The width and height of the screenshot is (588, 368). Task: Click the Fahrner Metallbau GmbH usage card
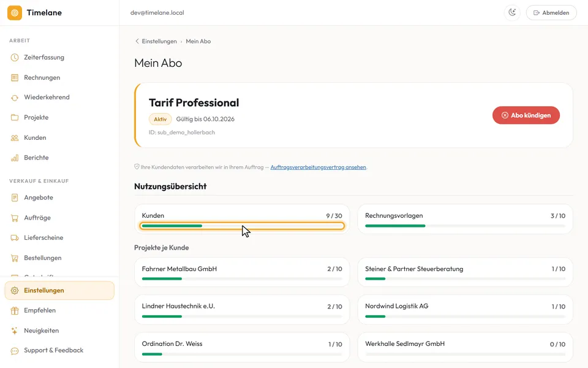point(242,272)
